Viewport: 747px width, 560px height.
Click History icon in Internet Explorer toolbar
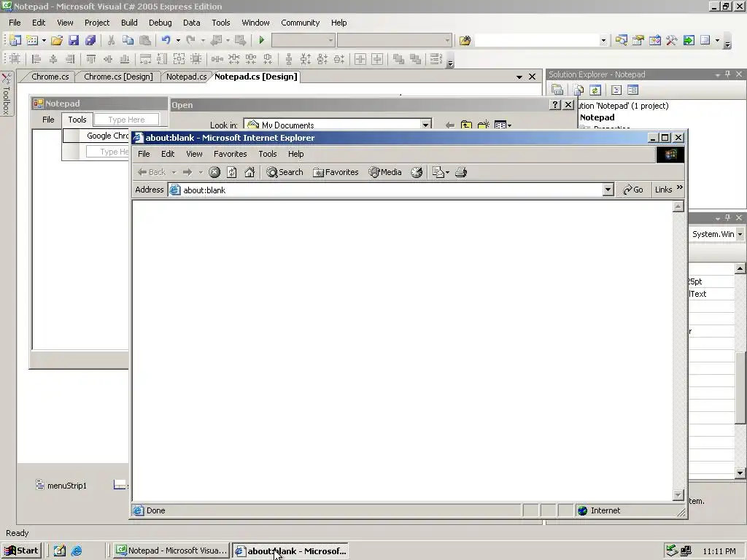pos(417,172)
